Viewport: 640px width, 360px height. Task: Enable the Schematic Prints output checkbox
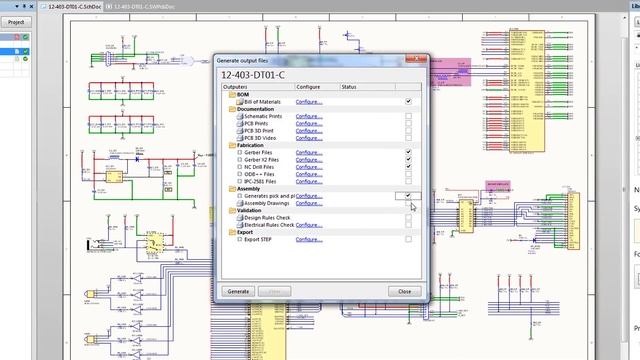pyautogui.click(x=408, y=116)
